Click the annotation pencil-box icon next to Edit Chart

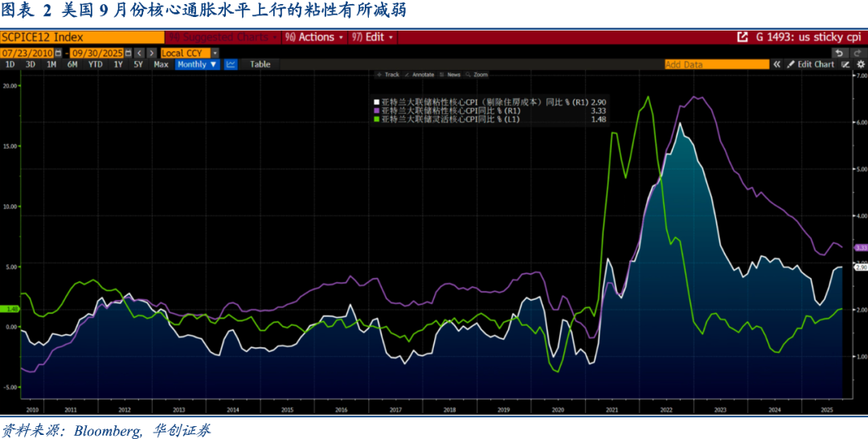845,64
